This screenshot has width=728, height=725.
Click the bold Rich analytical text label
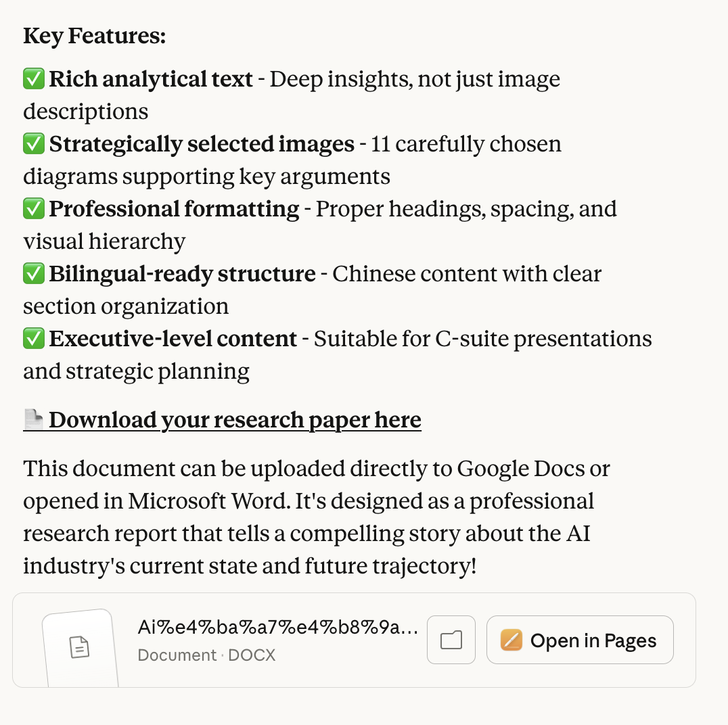click(151, 79)
